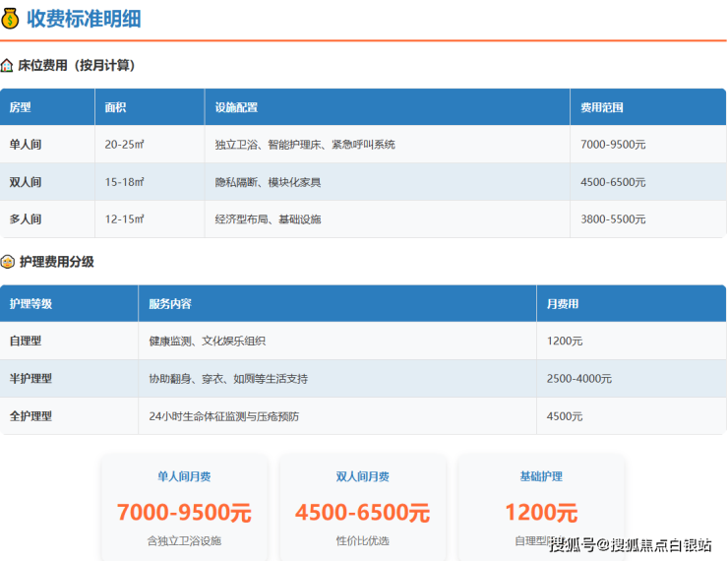Select the 房型 column header
This screenshot has height=561, width=728.
pos(21,107)
